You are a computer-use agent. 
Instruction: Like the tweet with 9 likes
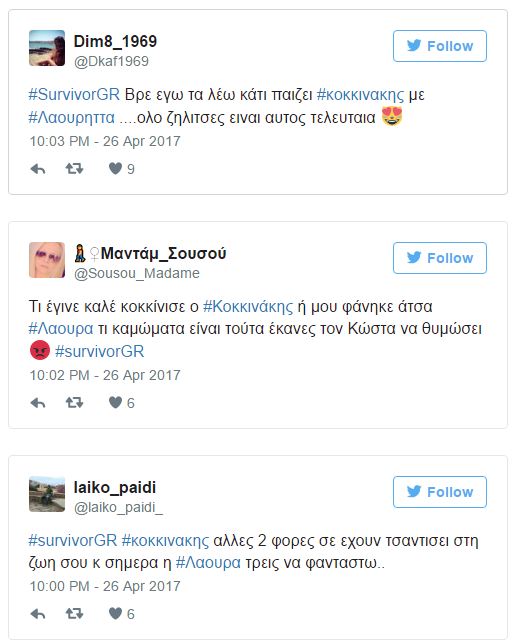coord(115,168)
